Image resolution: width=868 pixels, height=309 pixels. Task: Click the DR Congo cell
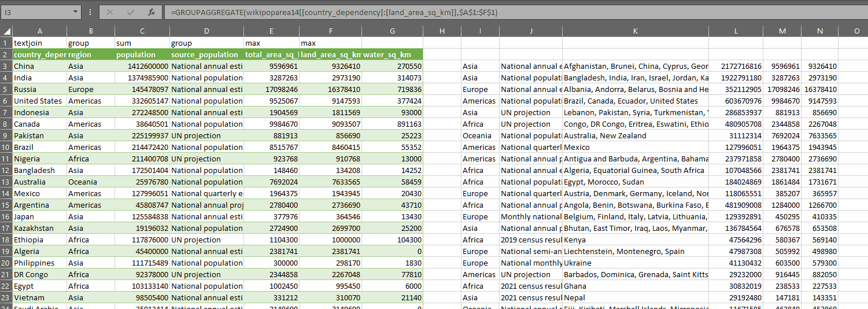click(39, 274)
